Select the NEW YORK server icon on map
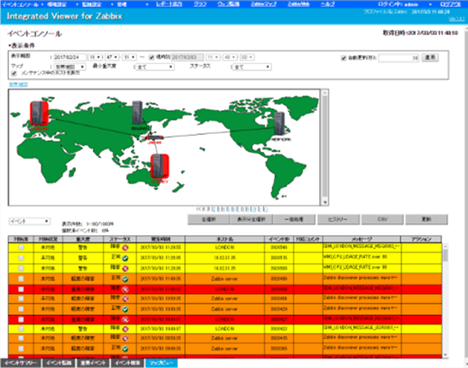This screenshot has height=368, width=468. click(279, 124)
